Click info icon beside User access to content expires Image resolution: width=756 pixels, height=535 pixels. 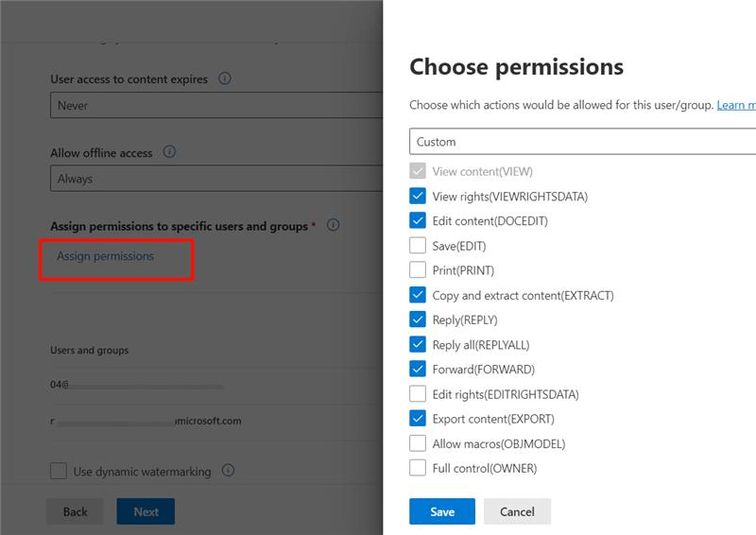225,78
